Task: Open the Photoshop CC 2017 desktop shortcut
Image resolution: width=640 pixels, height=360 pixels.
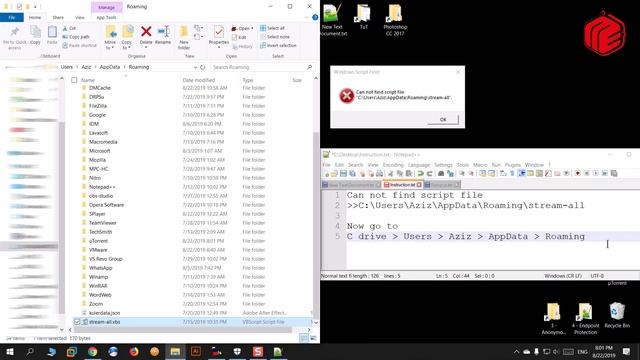Action: 395,20
